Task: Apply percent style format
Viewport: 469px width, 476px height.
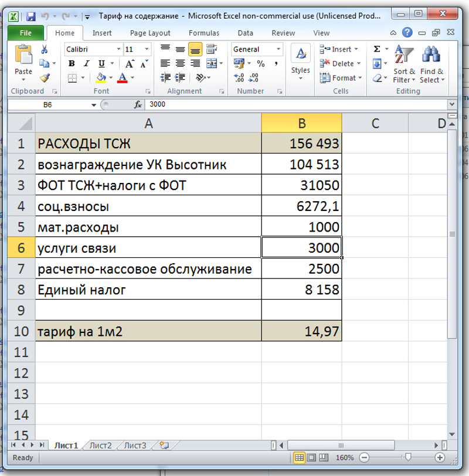Action: coord(260,63)
